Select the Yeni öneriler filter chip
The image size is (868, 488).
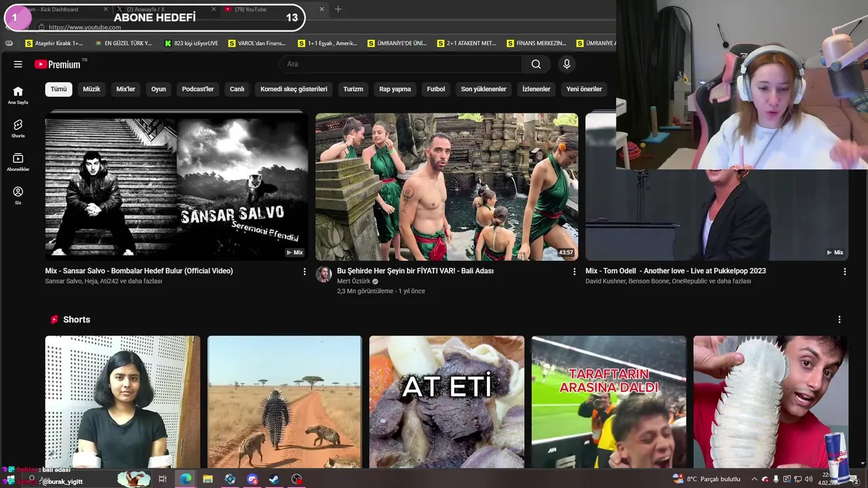pyautogui.click(x=585, y=89)
